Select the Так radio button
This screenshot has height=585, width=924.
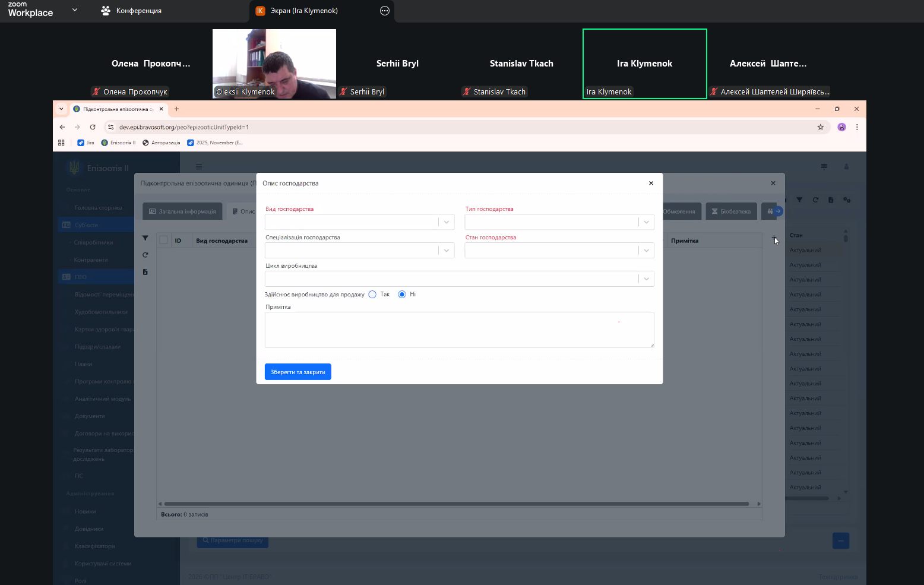point(372,295)
